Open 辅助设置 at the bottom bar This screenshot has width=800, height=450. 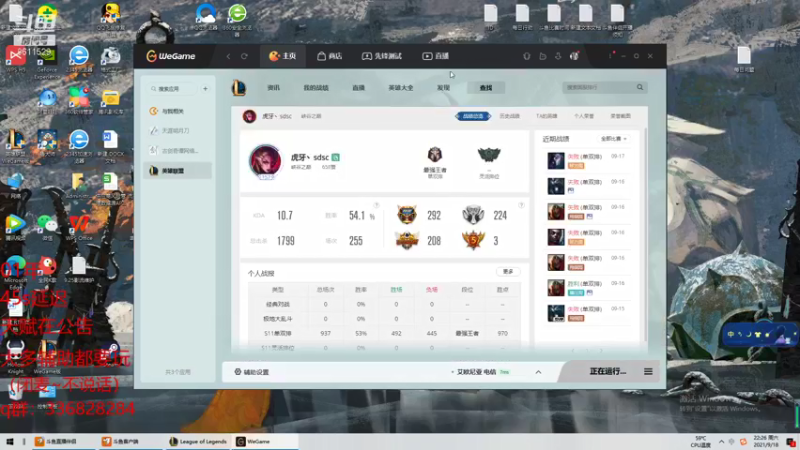[252, 372]
